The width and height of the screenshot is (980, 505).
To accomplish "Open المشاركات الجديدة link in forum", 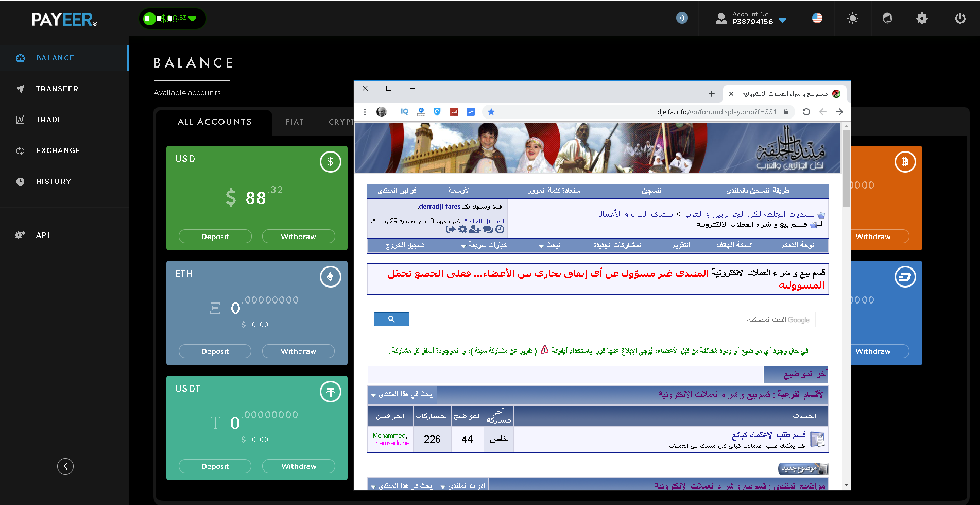I will (x=618, y=245).
